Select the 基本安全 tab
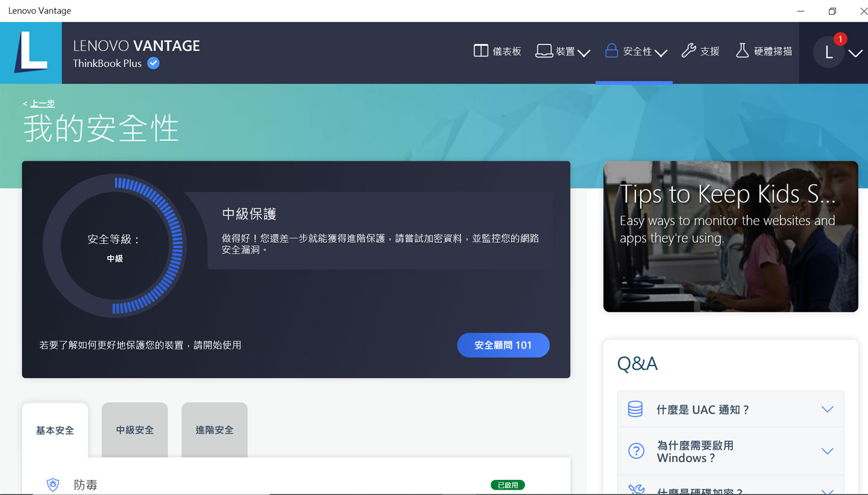 55,430
